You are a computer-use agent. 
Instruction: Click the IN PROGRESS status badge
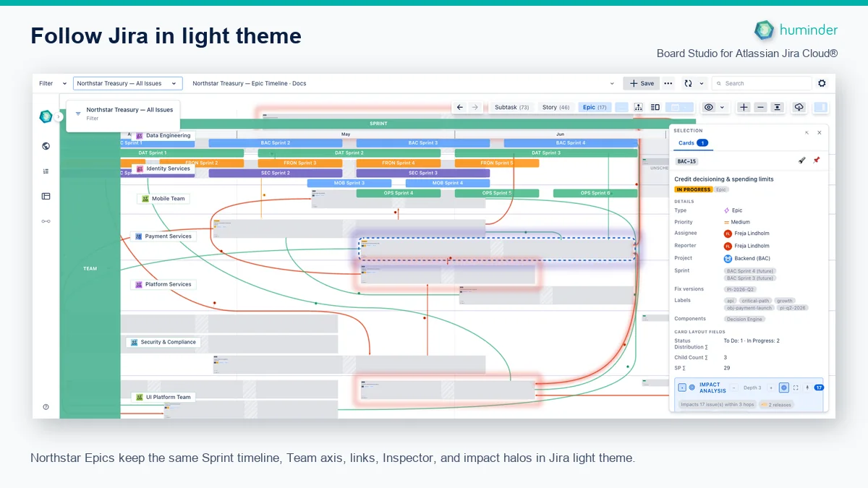coord(694,189)
